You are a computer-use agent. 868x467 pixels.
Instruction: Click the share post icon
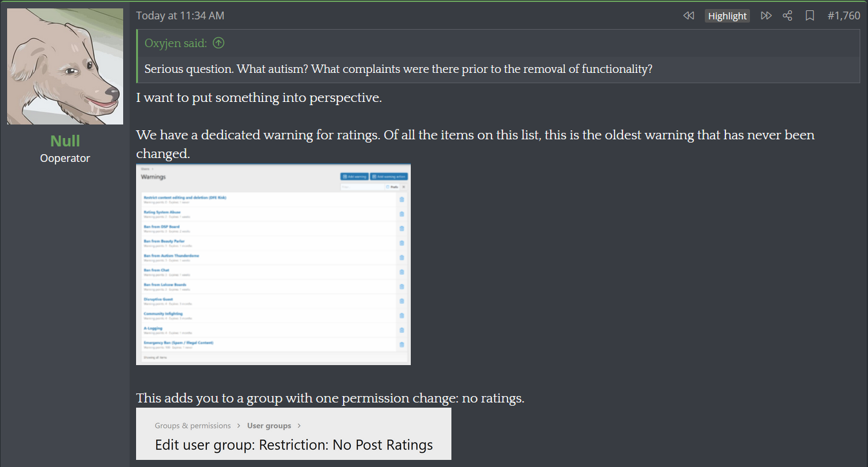(x=787, y=15)
